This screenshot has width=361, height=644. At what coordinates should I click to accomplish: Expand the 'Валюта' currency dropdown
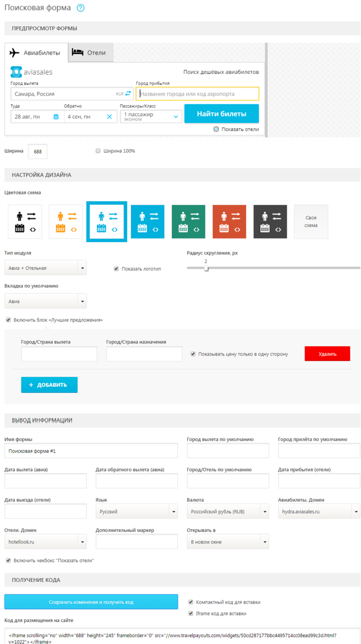click(228, 512)
